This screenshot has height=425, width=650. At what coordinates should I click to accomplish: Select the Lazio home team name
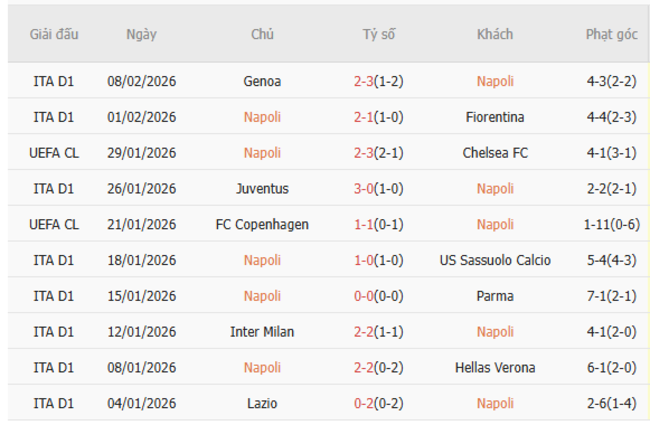point(262,403)
